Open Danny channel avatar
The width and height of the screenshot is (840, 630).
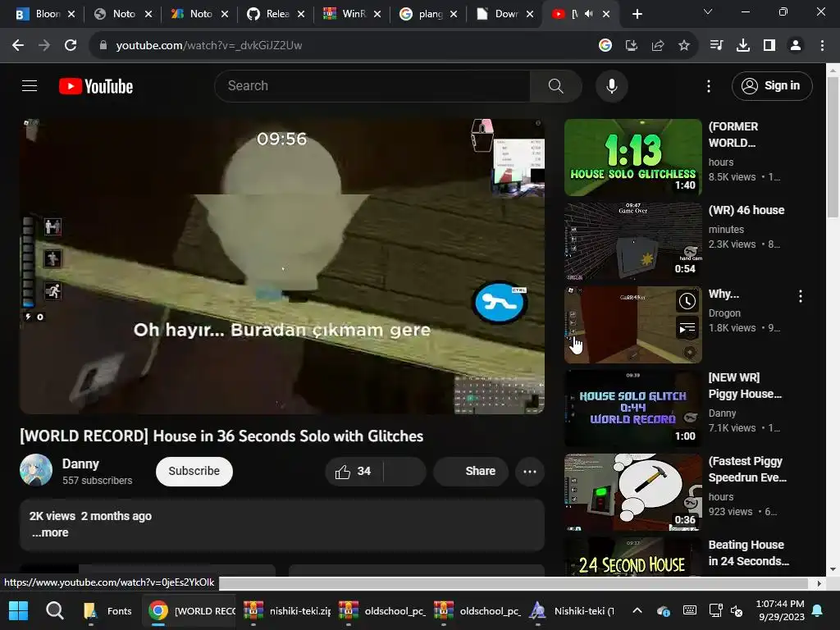point(36,470)
